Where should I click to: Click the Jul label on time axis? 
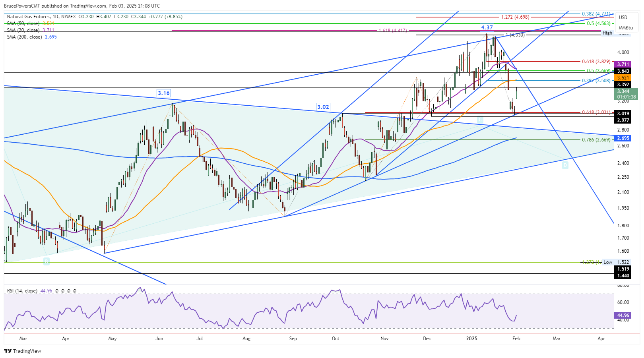[200, 339]
